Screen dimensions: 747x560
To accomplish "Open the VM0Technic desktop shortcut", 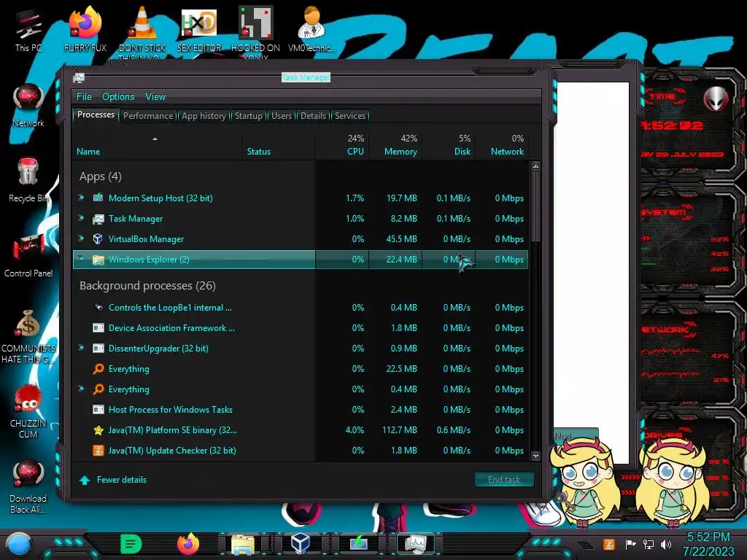I will [x=312, y=29].
